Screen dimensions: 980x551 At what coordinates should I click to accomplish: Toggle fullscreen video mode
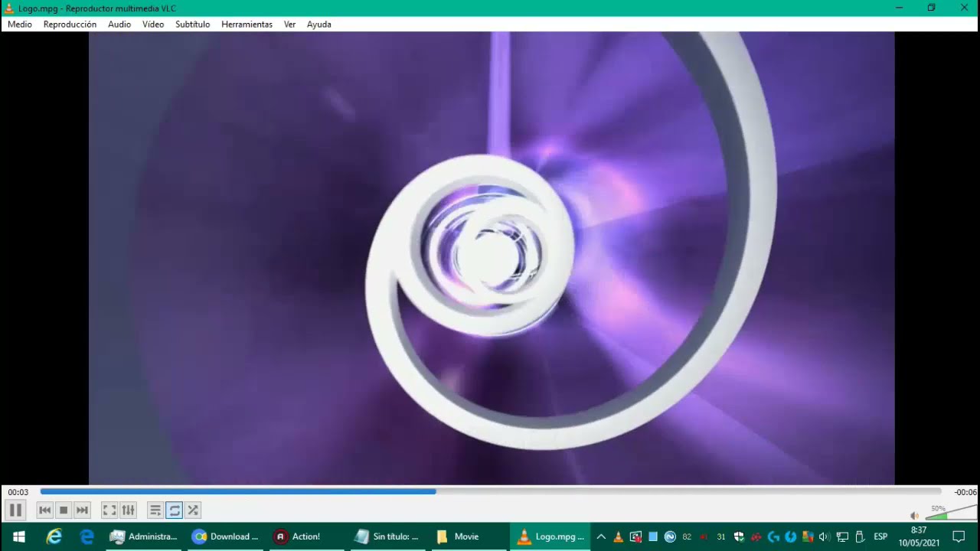pyautogui.click(x=109, y=510)
